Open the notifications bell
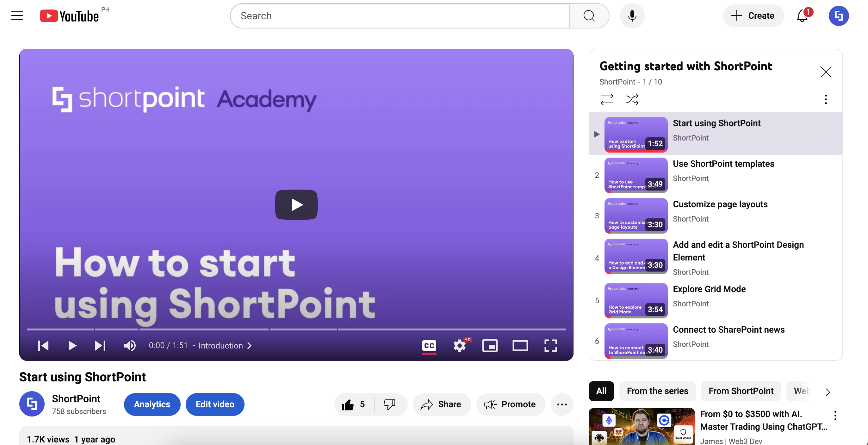 [802, 16]
